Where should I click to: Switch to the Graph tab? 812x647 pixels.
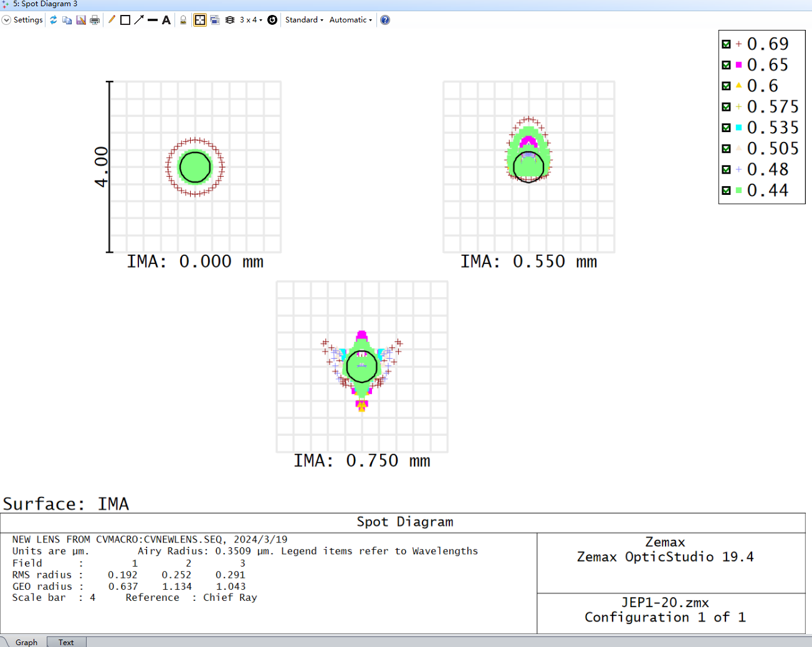click(26, 642)
